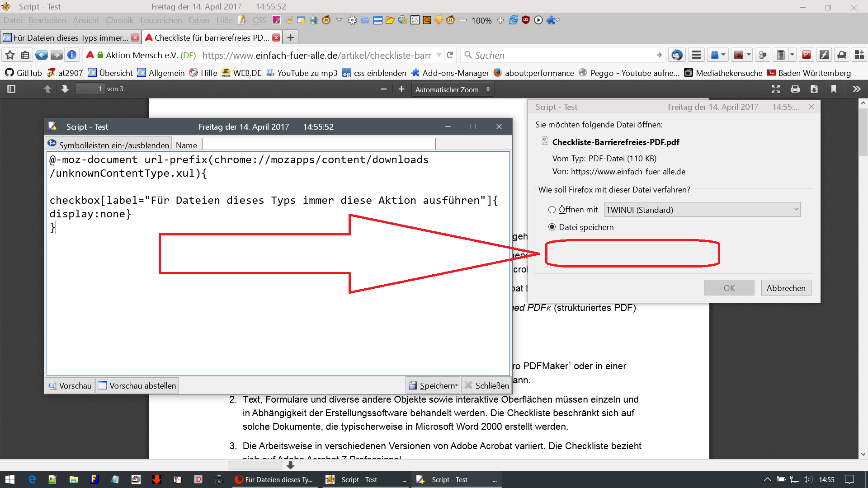The height and width of the screenshot is (488, 868).
Task: Click the PDF print icon
Action: [x=795, y=89]
